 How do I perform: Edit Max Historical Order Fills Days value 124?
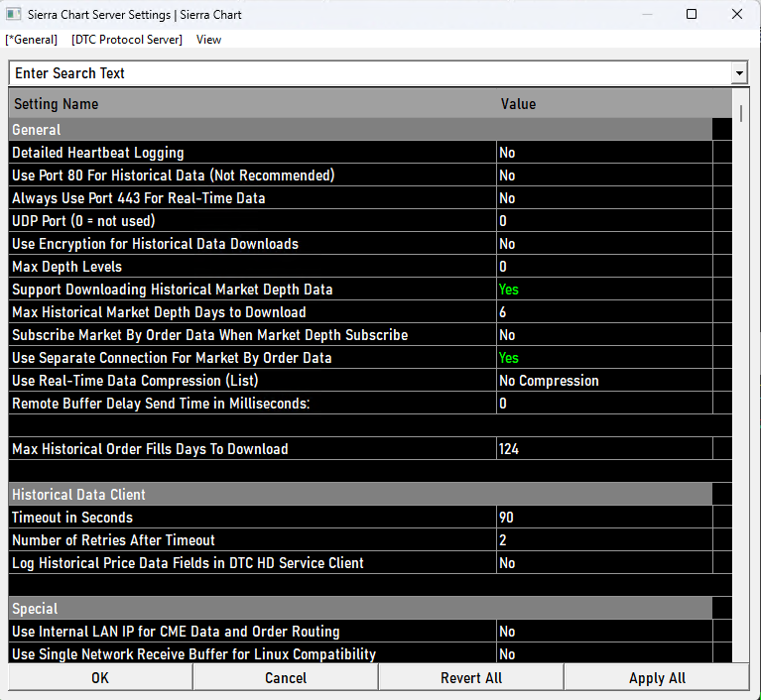[604, 449]
